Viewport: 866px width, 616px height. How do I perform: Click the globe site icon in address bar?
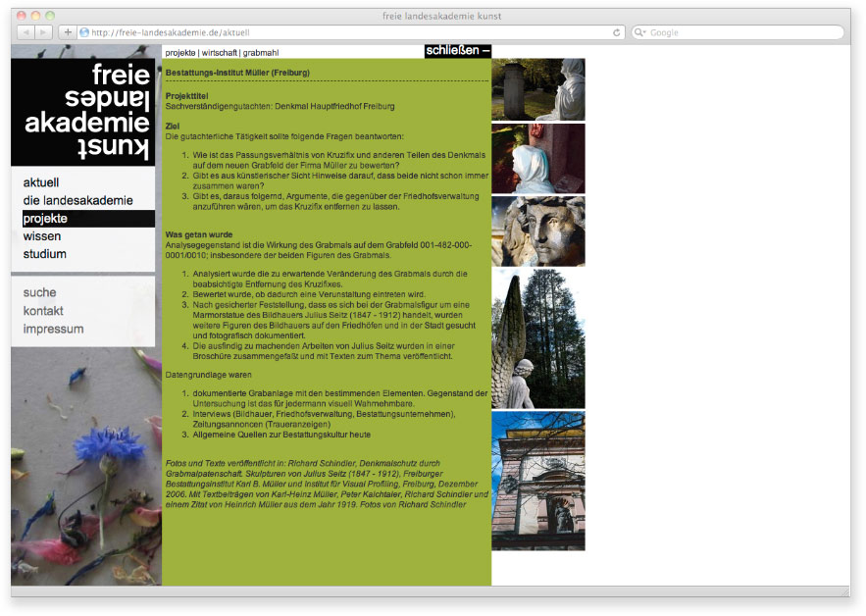[x=84, y=32]
